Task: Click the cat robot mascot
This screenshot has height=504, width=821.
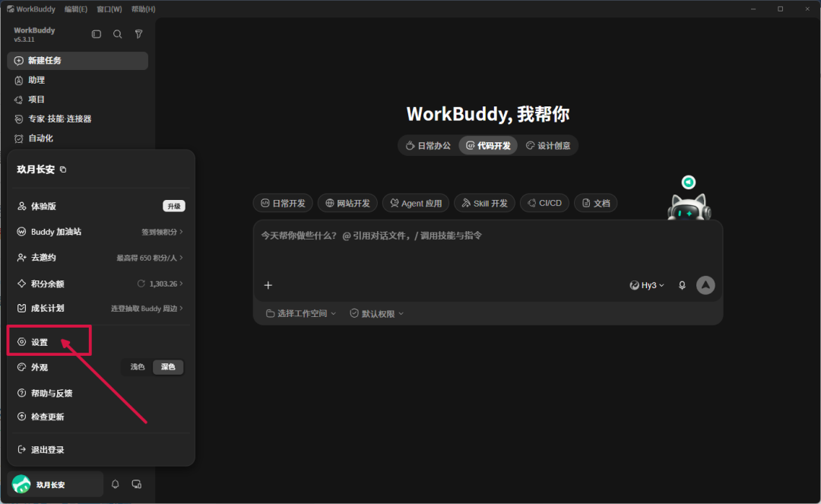Action: (x=689, y=207)
